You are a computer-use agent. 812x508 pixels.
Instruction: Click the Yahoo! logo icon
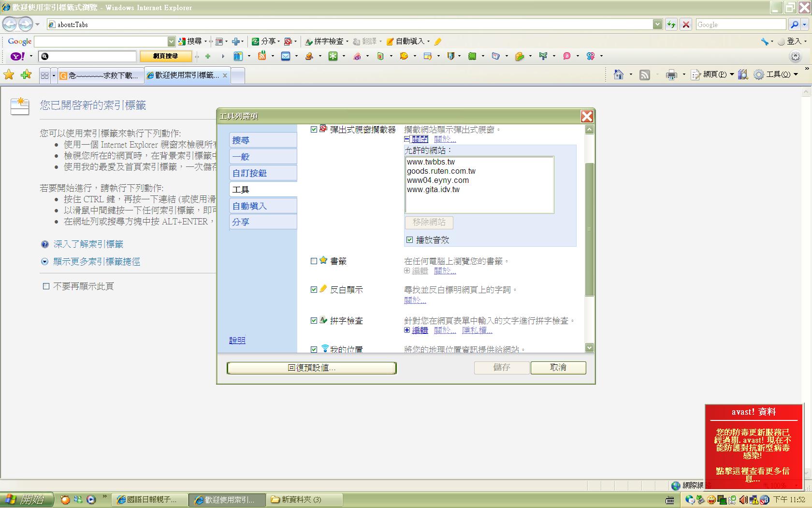pos(17,56)
